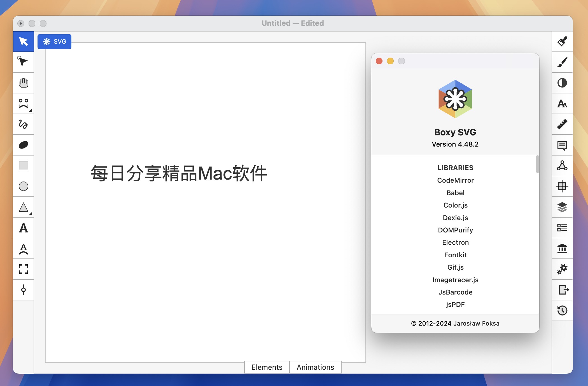The image size is (588, 386).
Task: Open the Geometry ruler panel
Action: click(x=562, y=124)
